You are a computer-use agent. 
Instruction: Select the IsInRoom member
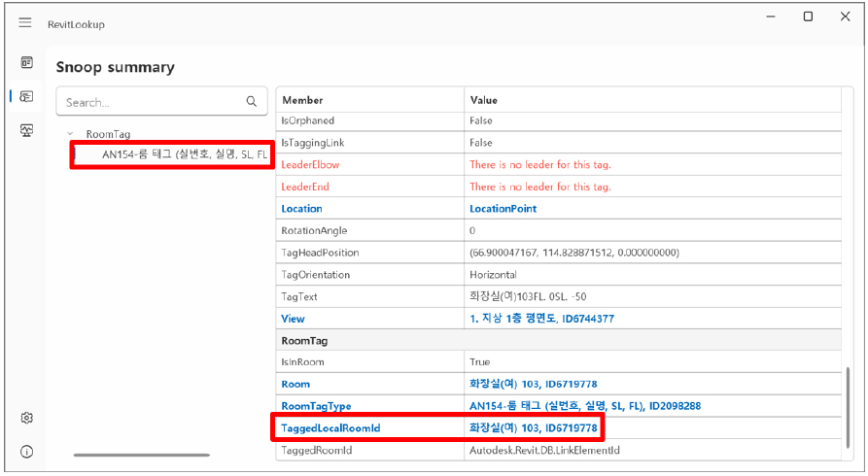pos(302,362)
